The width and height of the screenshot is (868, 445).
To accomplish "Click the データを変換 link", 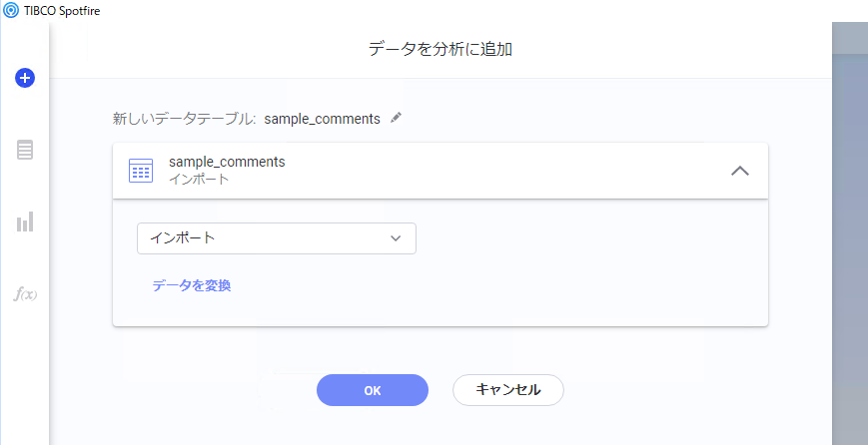I will click(192, 285).
